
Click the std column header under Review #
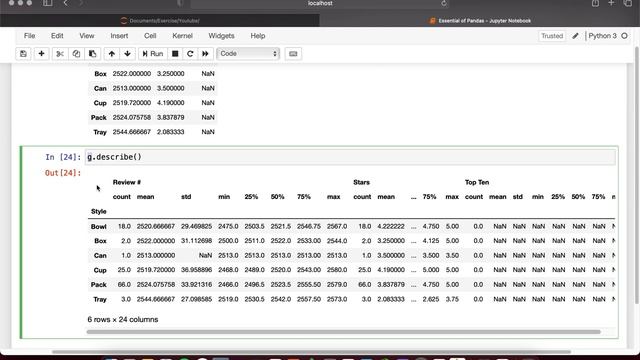[x=186, y=197]
